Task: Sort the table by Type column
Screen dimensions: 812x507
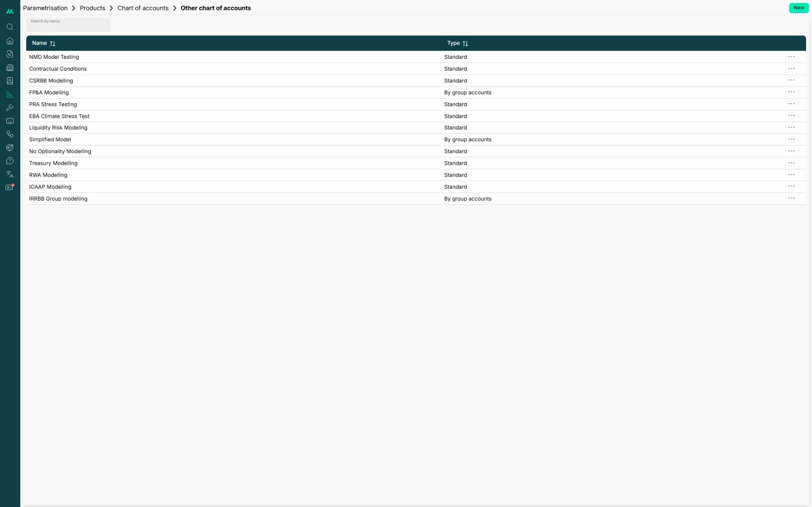Action: click(465, 43)
